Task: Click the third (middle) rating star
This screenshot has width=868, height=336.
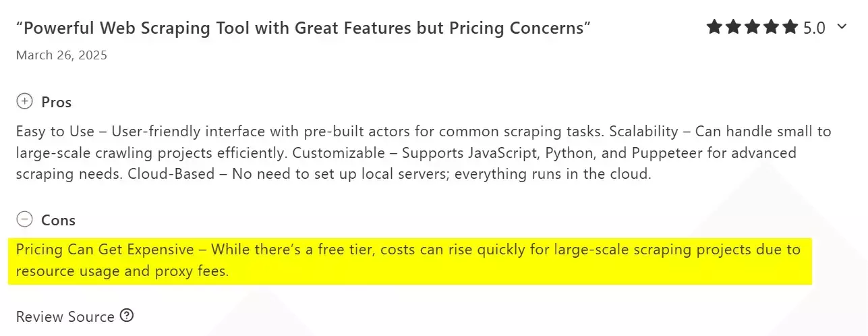Action: (753, 27)
